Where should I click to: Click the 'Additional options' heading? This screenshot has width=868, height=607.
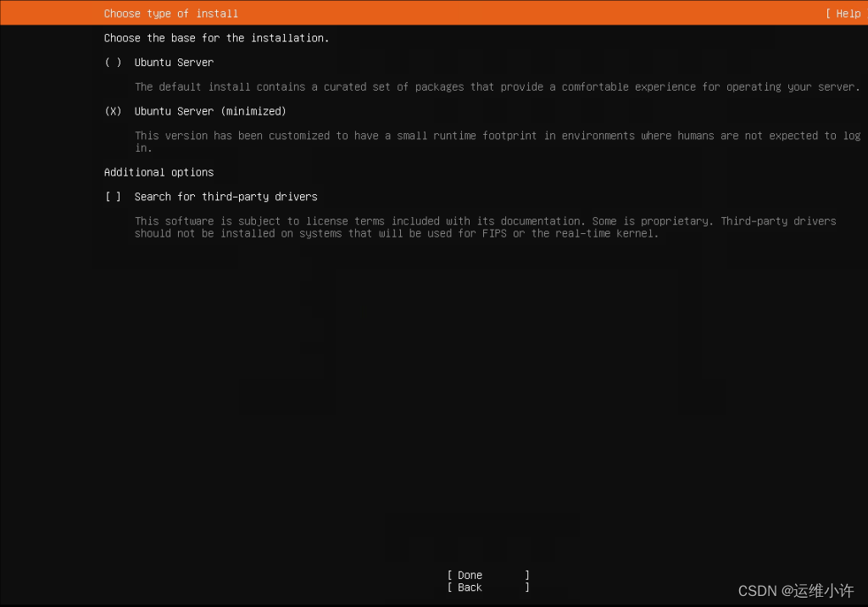coord(159,172)
